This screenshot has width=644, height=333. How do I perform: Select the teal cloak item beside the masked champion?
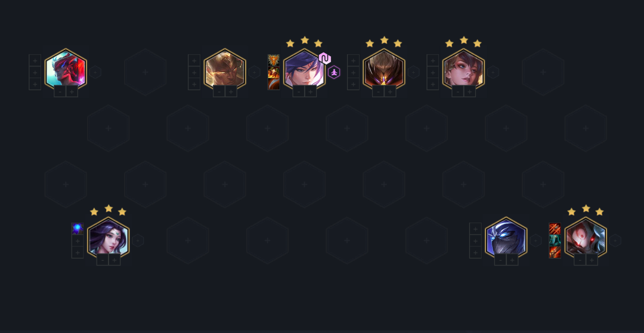tap(555, 240)
